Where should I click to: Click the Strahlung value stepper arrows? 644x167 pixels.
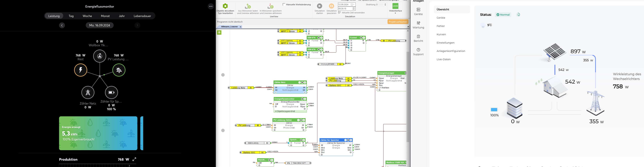coord(385,5)
